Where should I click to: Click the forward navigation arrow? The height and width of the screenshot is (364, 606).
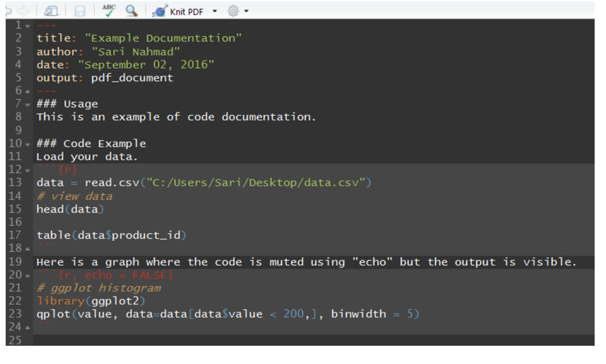(x=23, y=11)
